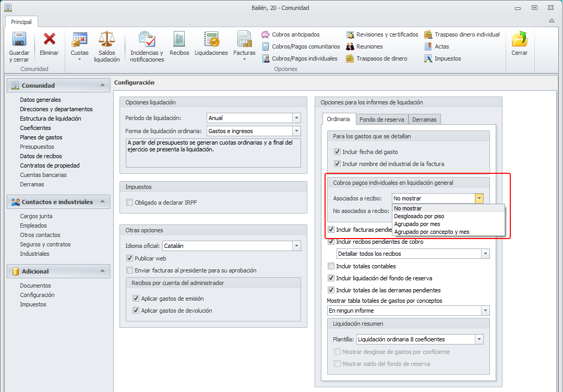Open Coeficientes in sidebar

point(35,127)
